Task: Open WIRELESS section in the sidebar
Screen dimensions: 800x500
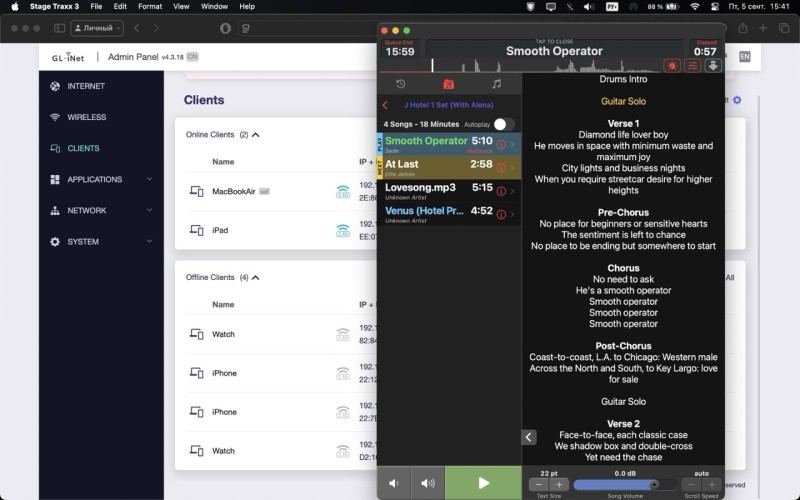Action: 86,117
